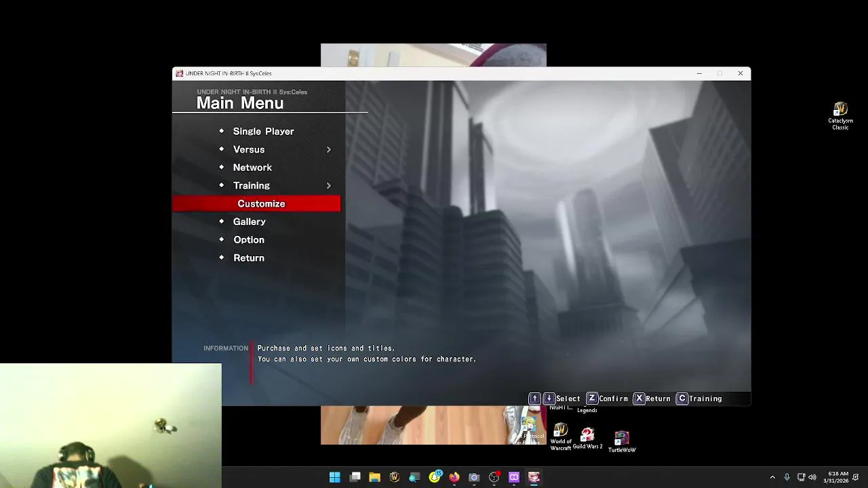This screenshot has height=488, width=868.
Task: Click the INFORMATION label
Action: coord(226,348)
